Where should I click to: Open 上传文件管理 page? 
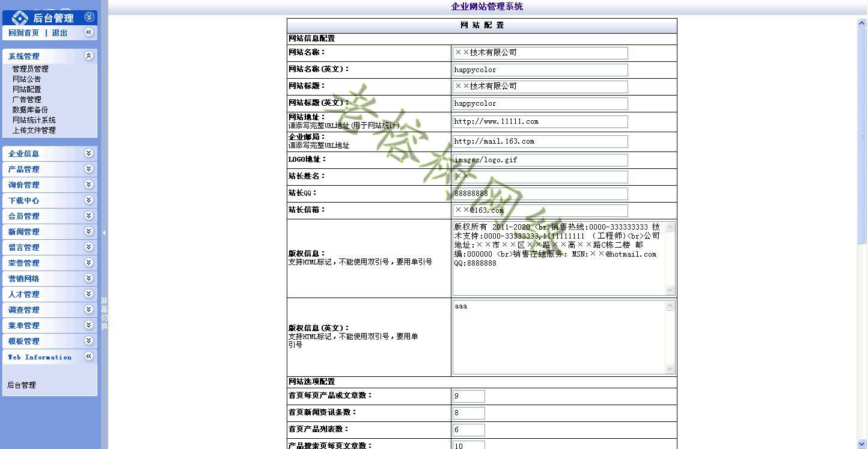[34, 130]
